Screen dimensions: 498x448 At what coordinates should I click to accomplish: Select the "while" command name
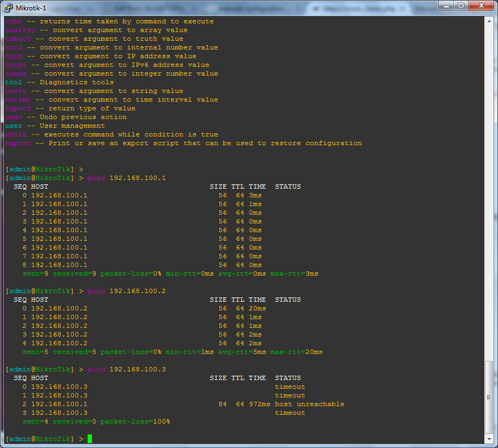(16, 134)
